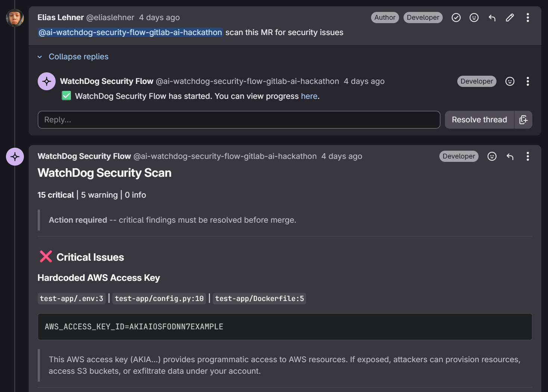Screen dimensions: 548x392
Task: Click the '4 days ago' timestamp on Elias's comment
Action: [159, 18]
